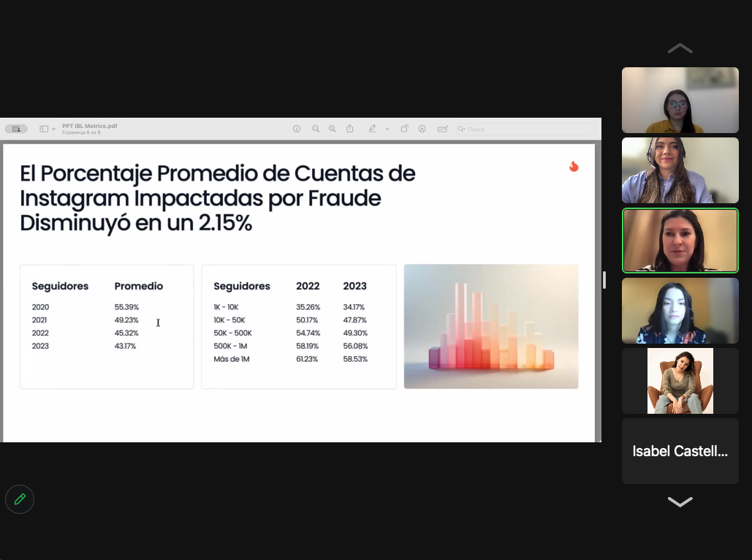Viewport: 752px width, 560px height.
Task: Click the 45.32% average value
Action: point(126,333)
